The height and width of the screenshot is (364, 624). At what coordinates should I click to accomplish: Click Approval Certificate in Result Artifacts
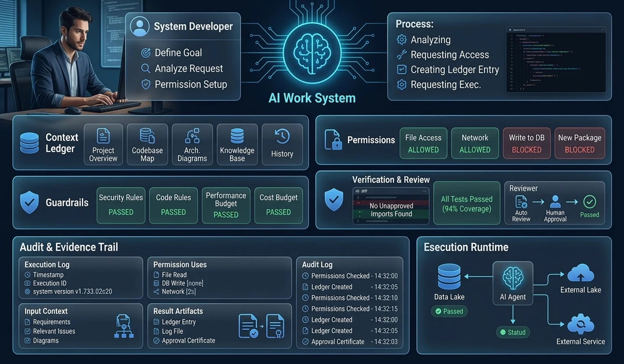point(188,341)
